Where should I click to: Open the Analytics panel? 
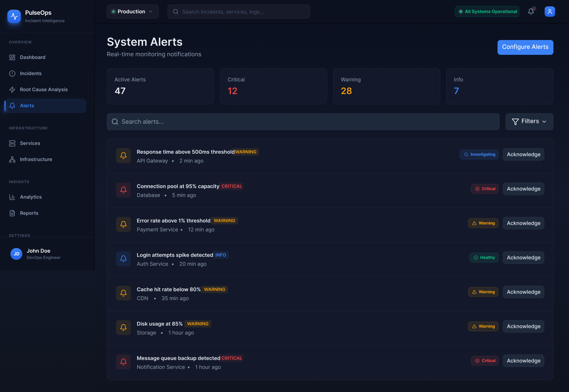[x=31, y=197]
